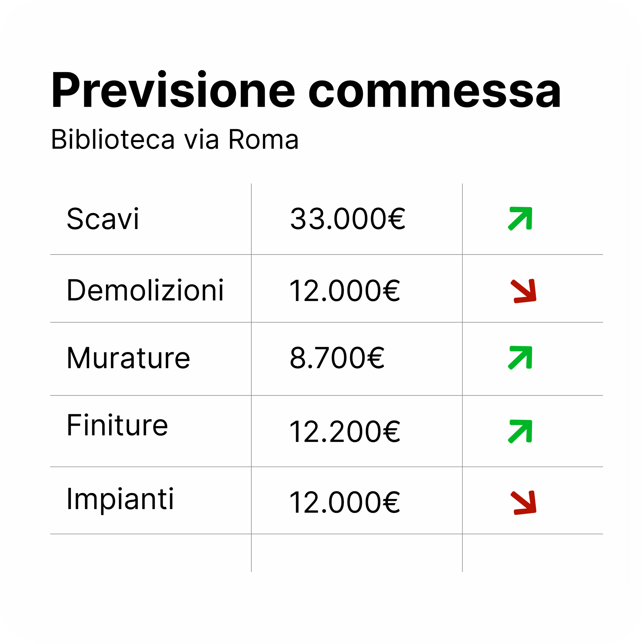
Task: Select the green trend arrow for Murature
Action: tap(520, 358)
